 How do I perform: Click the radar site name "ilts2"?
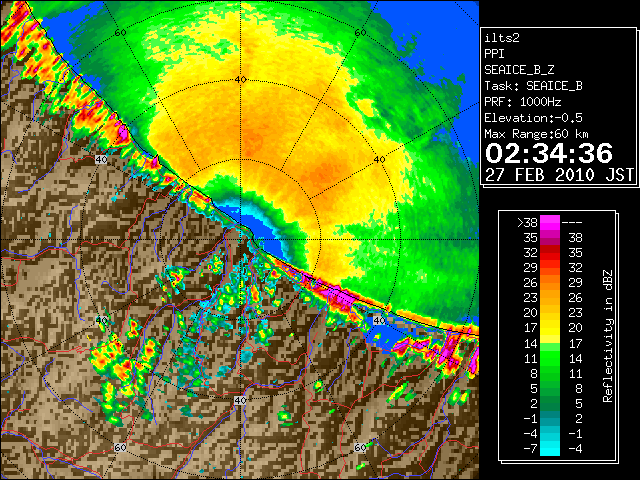point(502,38)
